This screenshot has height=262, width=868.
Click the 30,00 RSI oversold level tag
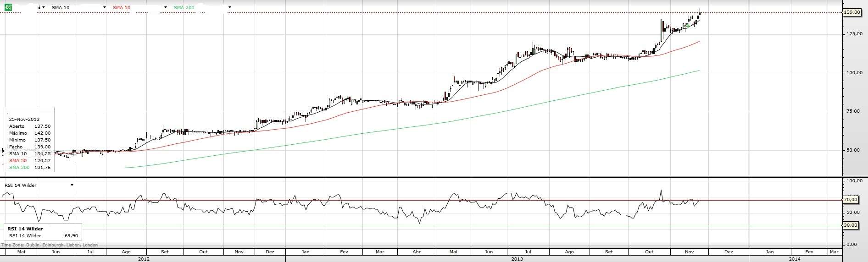(x=851, y=225)
